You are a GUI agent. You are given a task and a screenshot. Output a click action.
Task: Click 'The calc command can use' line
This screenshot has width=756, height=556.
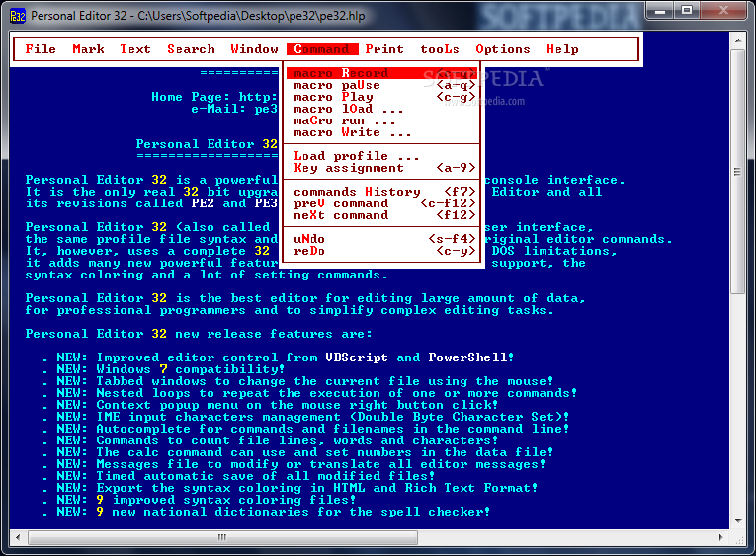(324, 452)
